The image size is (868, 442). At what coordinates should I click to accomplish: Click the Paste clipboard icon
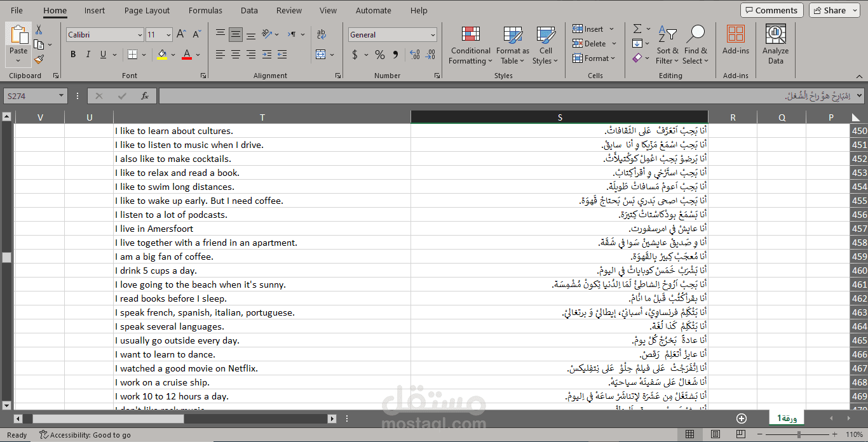pyautogui.click(x=18, y=35)
